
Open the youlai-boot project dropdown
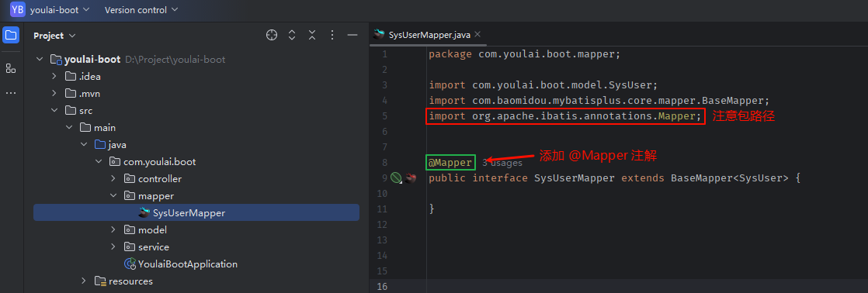(x=59, y=9)
